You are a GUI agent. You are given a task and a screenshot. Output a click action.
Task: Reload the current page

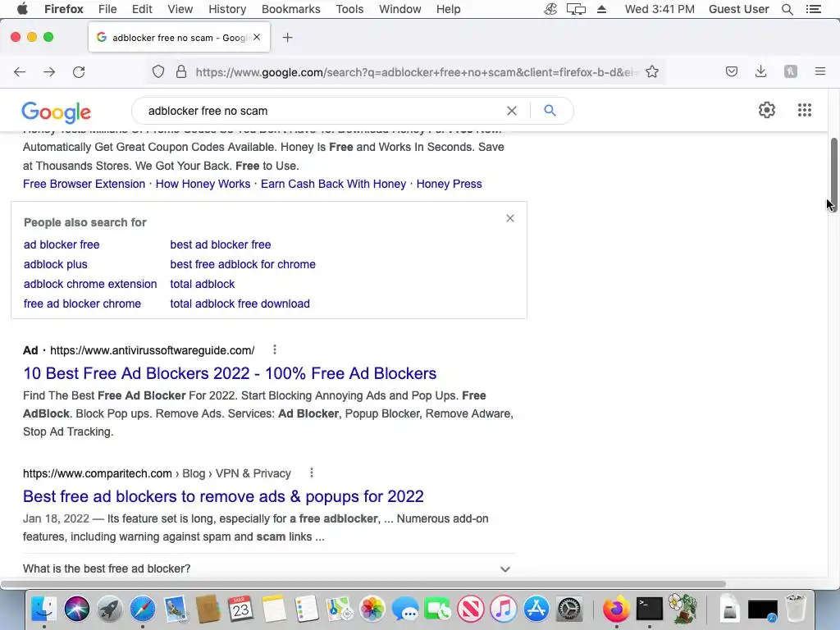point(79,72)
